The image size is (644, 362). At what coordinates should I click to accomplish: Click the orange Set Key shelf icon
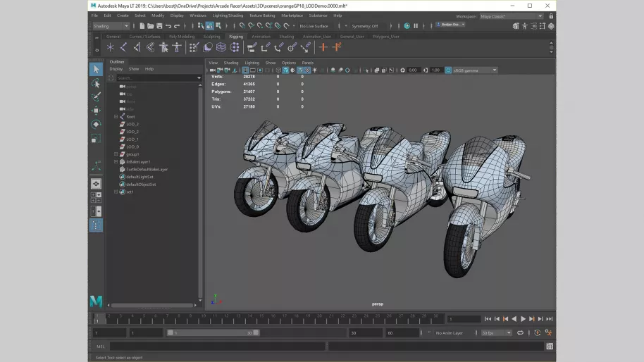(323, 48)
